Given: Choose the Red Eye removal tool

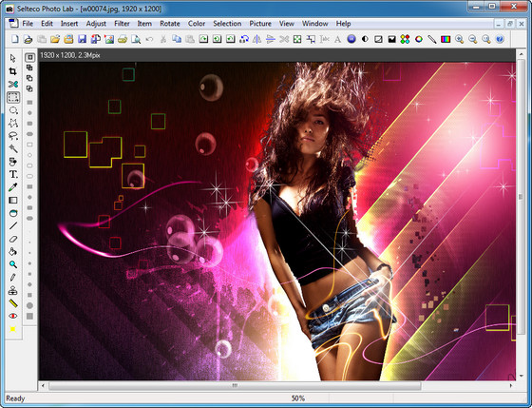Looking at the screenshot, I should point(13,316).
